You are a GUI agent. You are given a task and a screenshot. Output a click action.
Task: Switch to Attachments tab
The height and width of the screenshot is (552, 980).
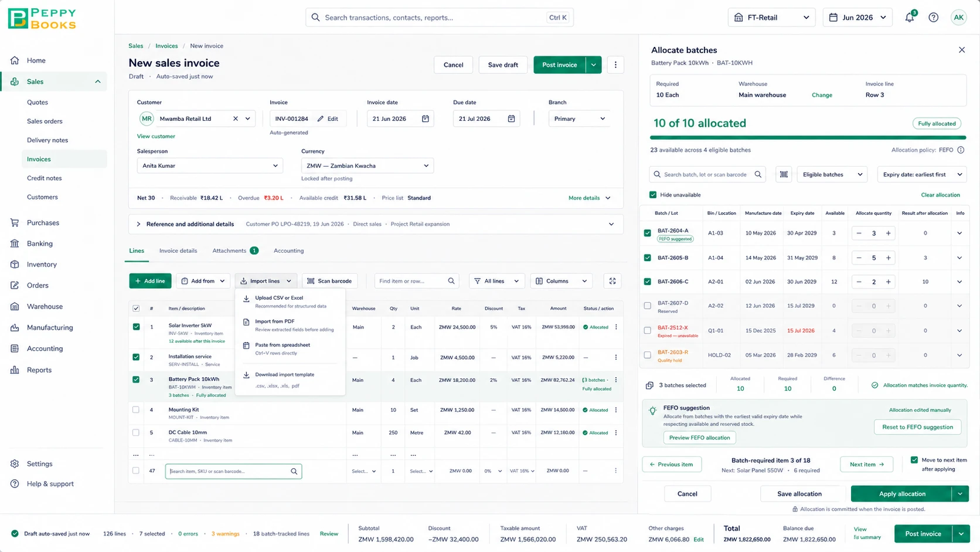(x=235, y=250)
